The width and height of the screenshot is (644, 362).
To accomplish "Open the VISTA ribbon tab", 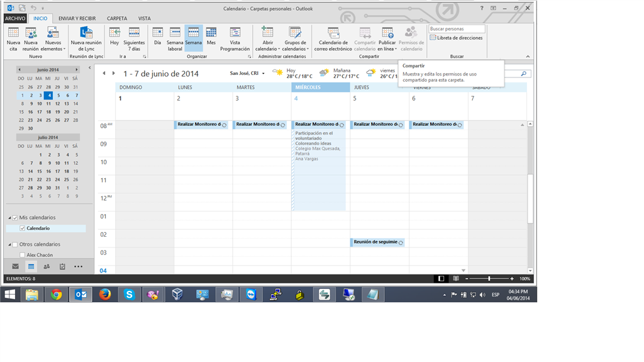I will (144, 18).
